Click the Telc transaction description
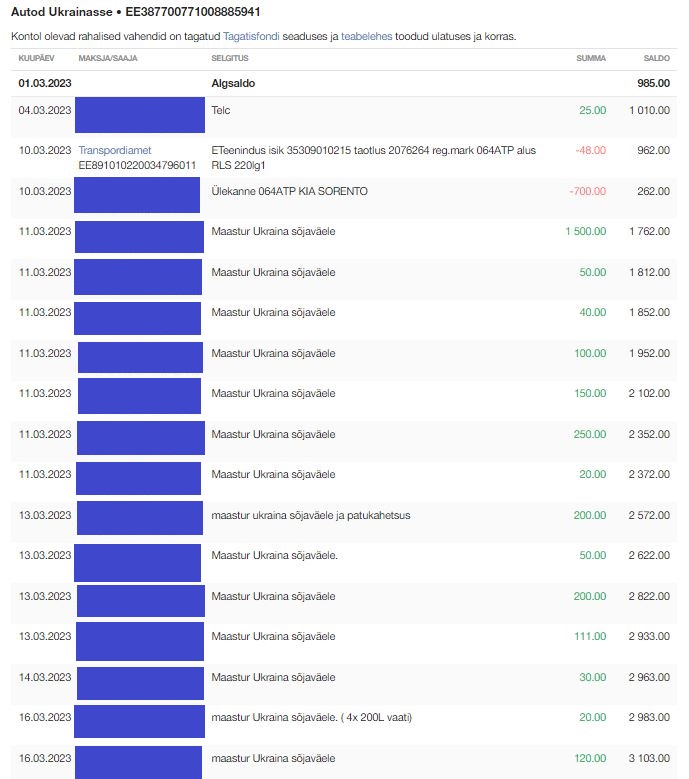 tap(221, 110)
